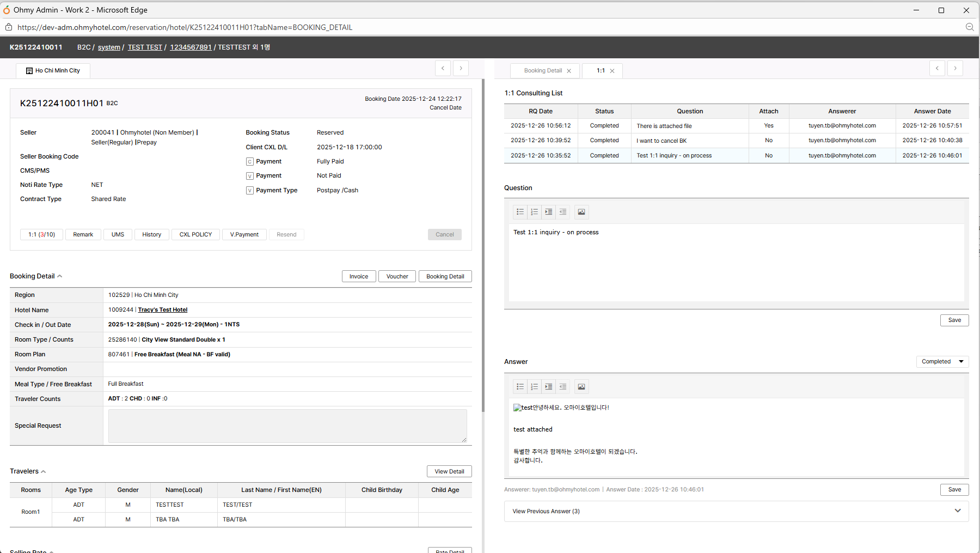Insert image in Answer editor toolbar
The height and width of the screenshot is (553, 980).
tap(581, 387)
